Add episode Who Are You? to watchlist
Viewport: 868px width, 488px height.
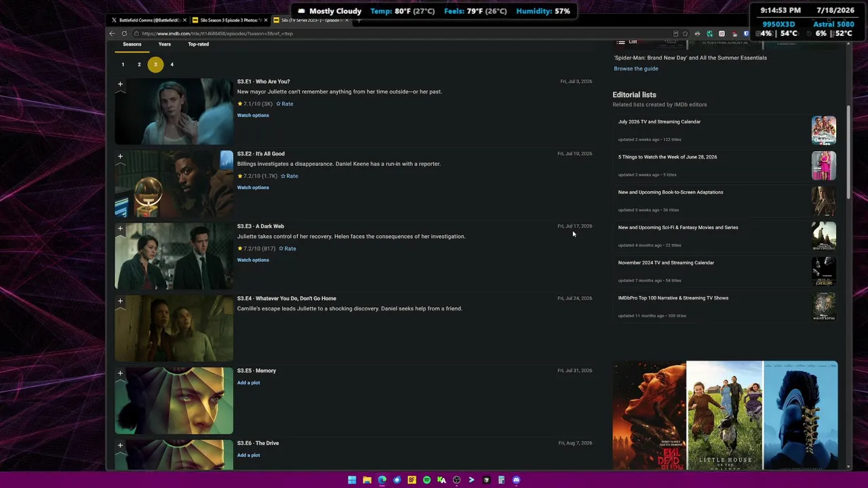(120, 84)
